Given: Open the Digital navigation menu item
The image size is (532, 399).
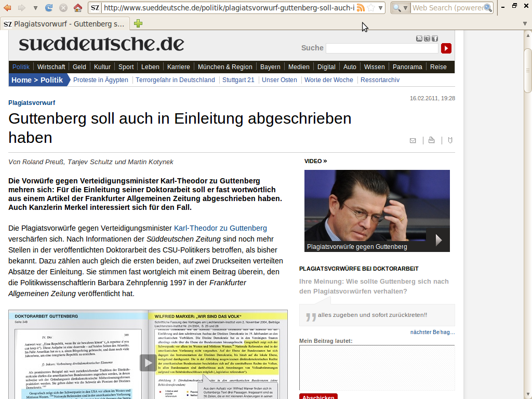Looking at the screenshot, I should coord(326,67).
